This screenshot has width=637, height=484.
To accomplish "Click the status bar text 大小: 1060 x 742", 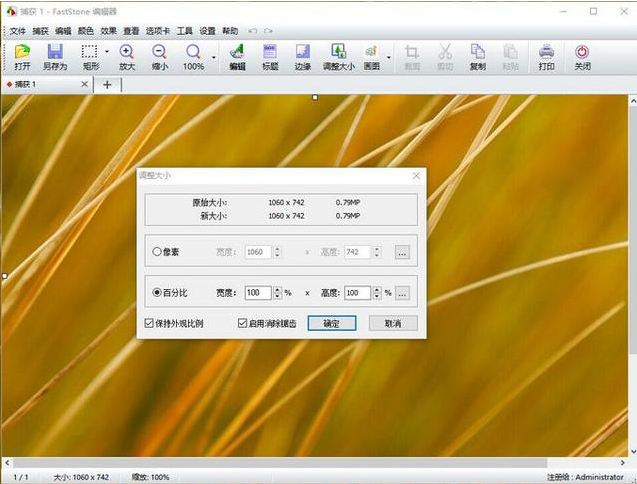I will 81,477.
